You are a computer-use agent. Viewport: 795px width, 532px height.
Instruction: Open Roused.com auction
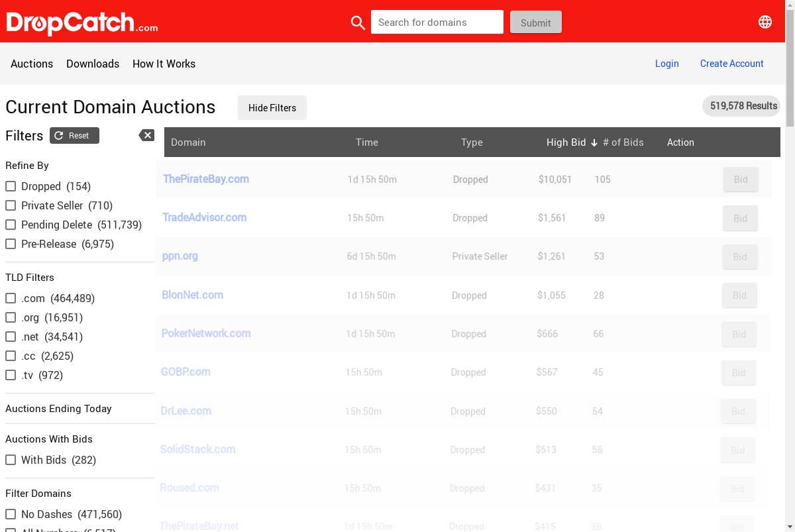pos(189,488)
